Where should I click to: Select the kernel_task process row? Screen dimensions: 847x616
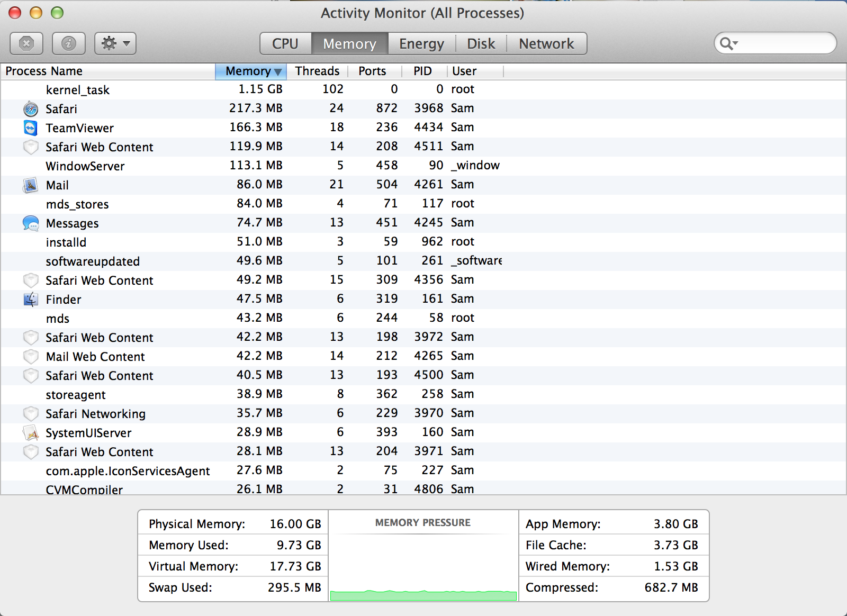(424, 90)
